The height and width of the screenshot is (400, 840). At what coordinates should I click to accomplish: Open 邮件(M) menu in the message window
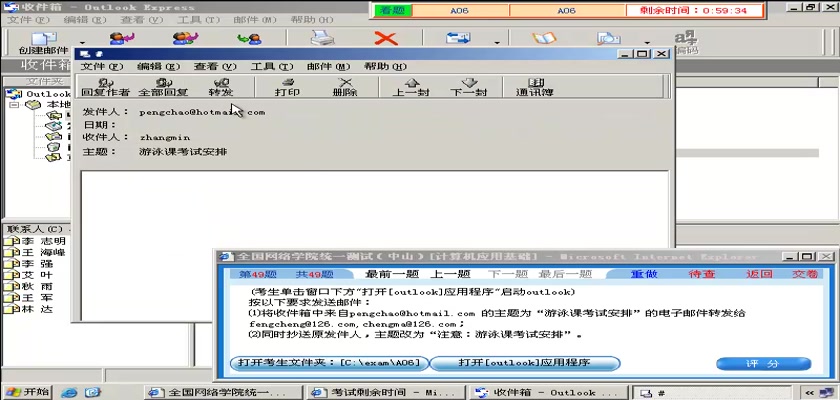pyautogui.click(x=328, y=66)
